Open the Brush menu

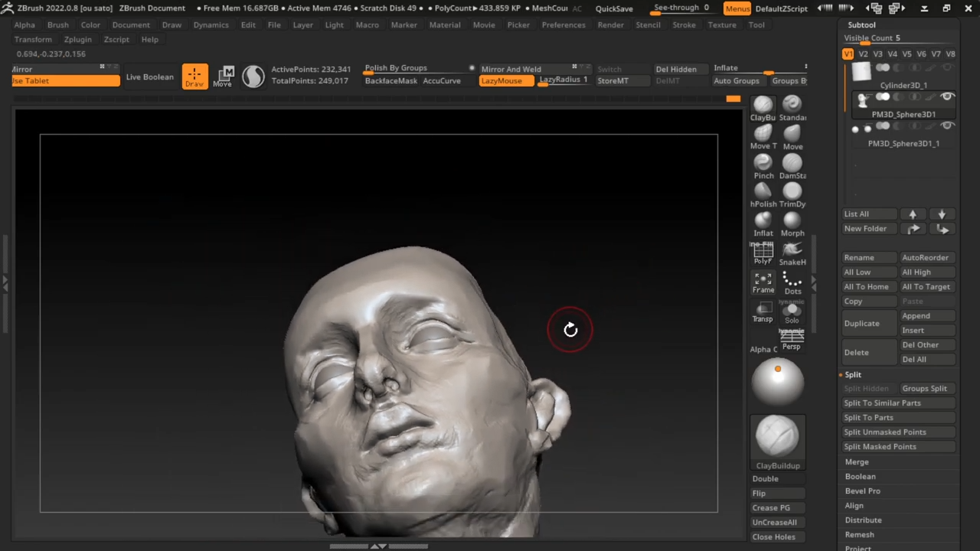[x=57, y=24]
